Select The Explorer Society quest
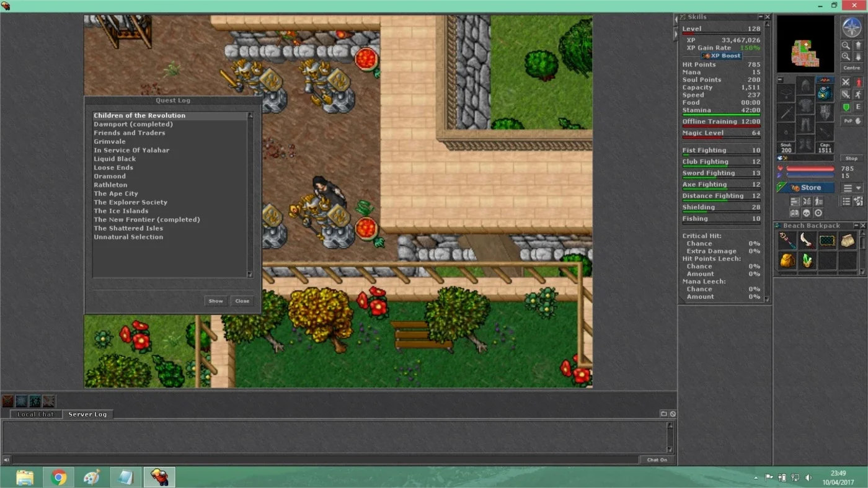 pos(170,202)
